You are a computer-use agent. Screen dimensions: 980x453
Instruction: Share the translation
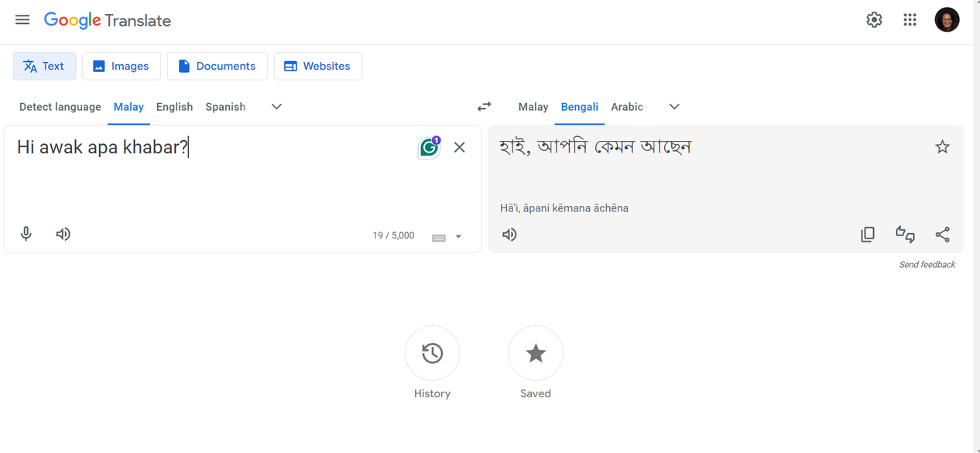pos(942,235)
